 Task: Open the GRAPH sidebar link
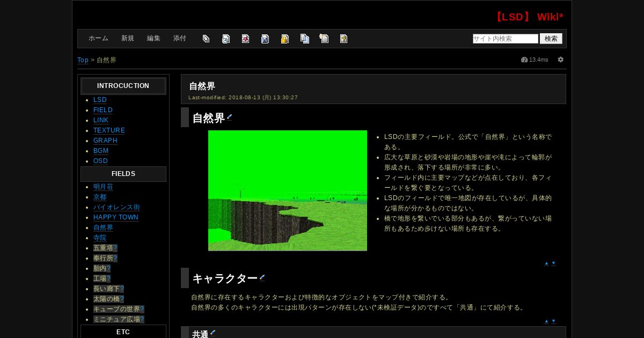coord(105,141)
